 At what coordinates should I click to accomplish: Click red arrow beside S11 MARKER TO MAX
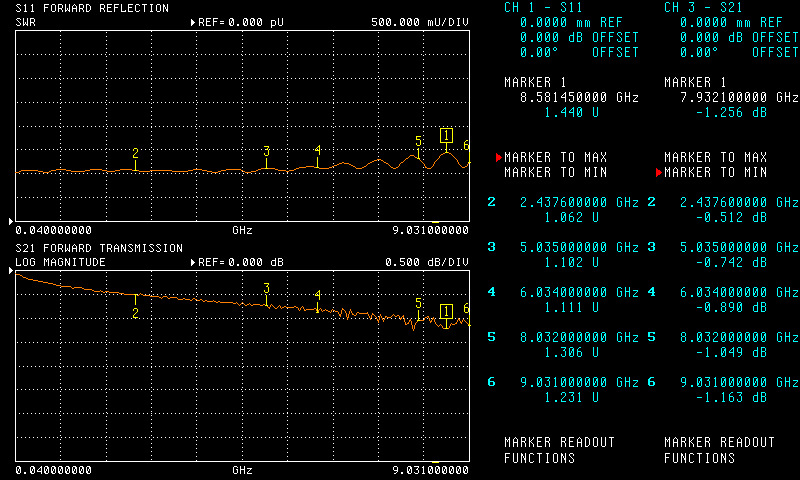pos(498,158)
